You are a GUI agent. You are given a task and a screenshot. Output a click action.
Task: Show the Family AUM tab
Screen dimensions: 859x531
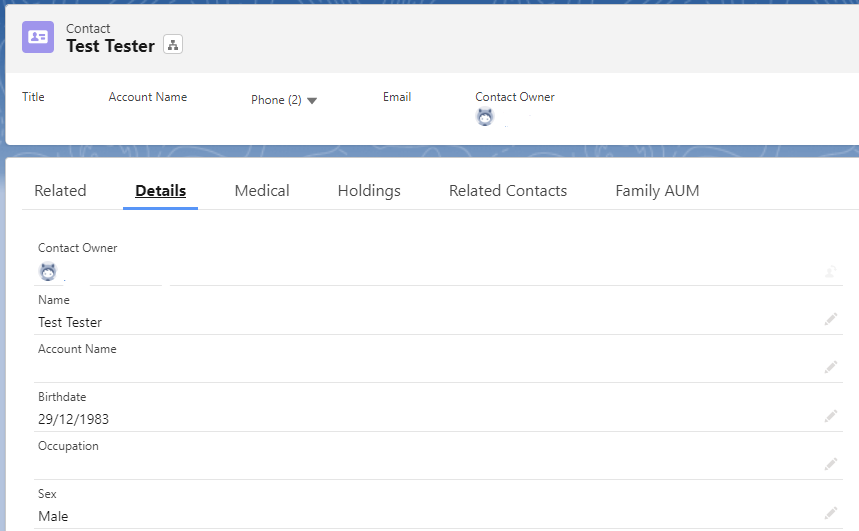(657, 191)
